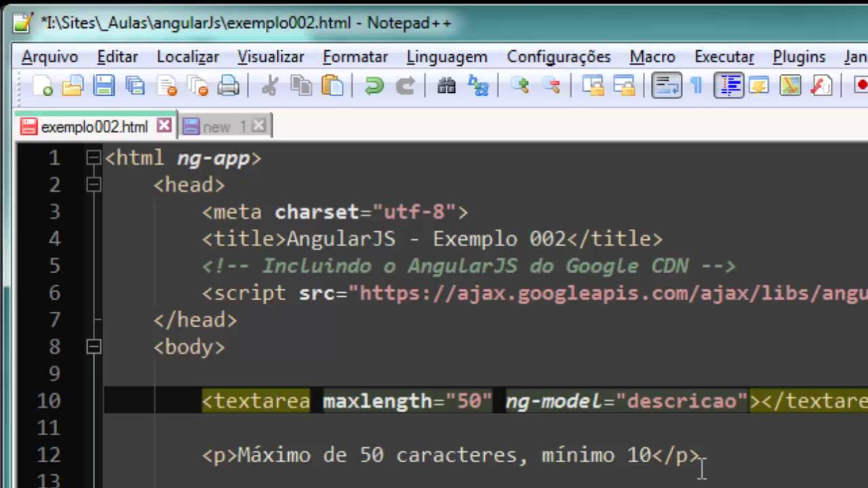Click the Save All icon
The image size is (868, 488).
click(x=135, y=86)
